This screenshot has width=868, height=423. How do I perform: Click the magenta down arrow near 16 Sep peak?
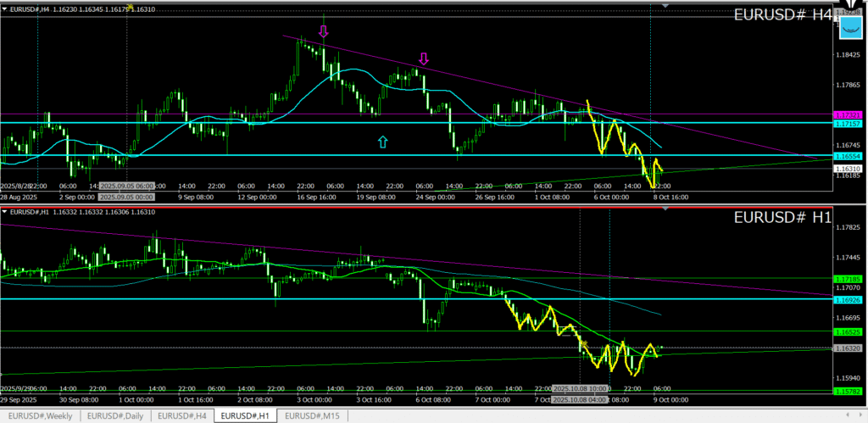pyautogui.click(x=323, y=32)
